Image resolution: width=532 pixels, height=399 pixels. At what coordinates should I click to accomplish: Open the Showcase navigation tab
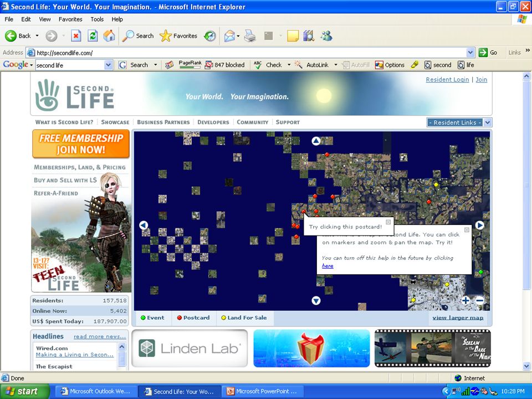[115, 122]
